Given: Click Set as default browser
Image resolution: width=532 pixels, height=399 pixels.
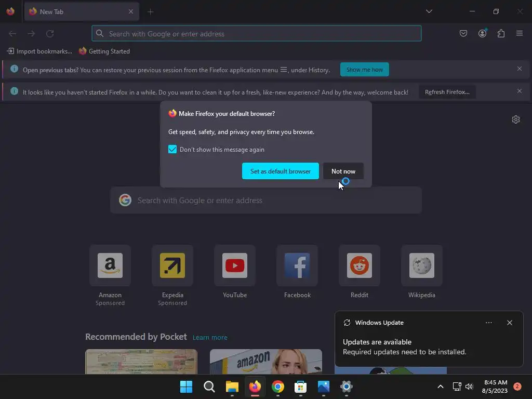Looking at the screenshot, I should tap(280, 171).
